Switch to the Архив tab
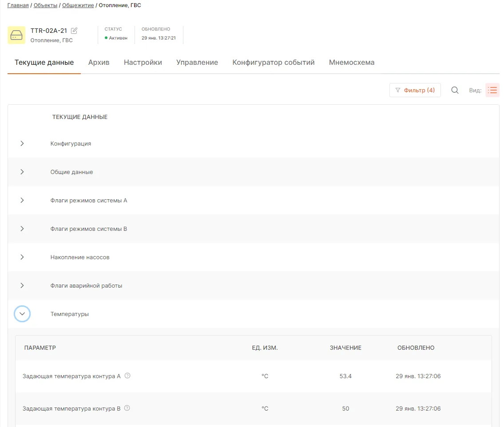This screenshot has height=427, width=504. coord(99,62)
